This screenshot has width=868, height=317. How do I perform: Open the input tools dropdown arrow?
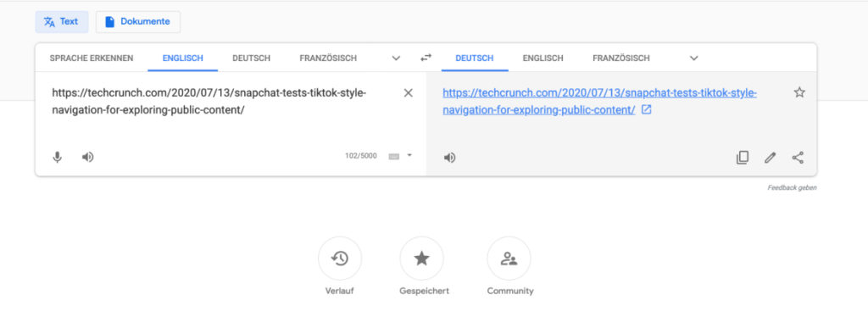pyautogui.click(x=409, y=155)
